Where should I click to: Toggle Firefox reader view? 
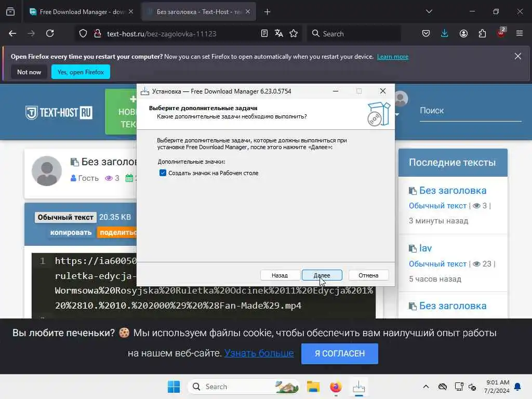coord(264,34)
